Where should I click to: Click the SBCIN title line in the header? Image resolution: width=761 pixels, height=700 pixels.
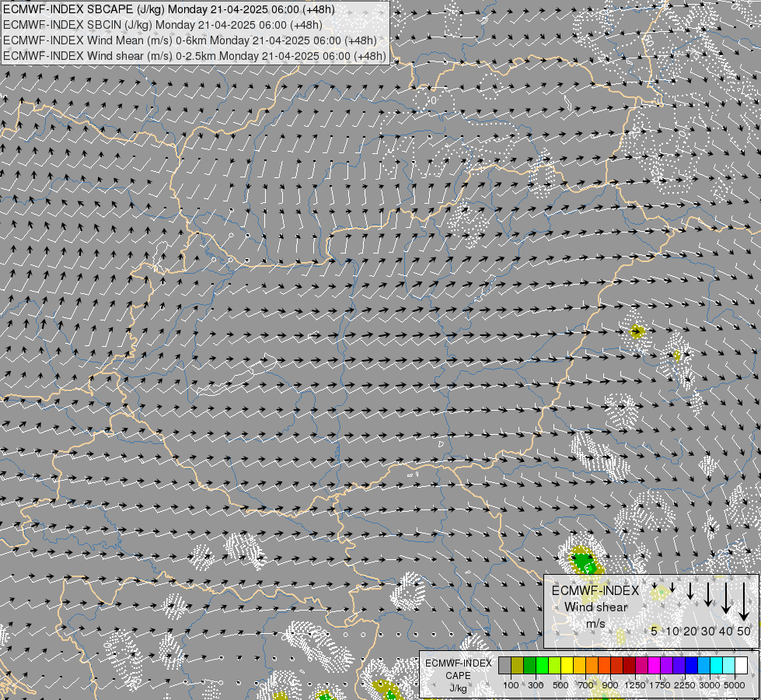tap(162, 25)
